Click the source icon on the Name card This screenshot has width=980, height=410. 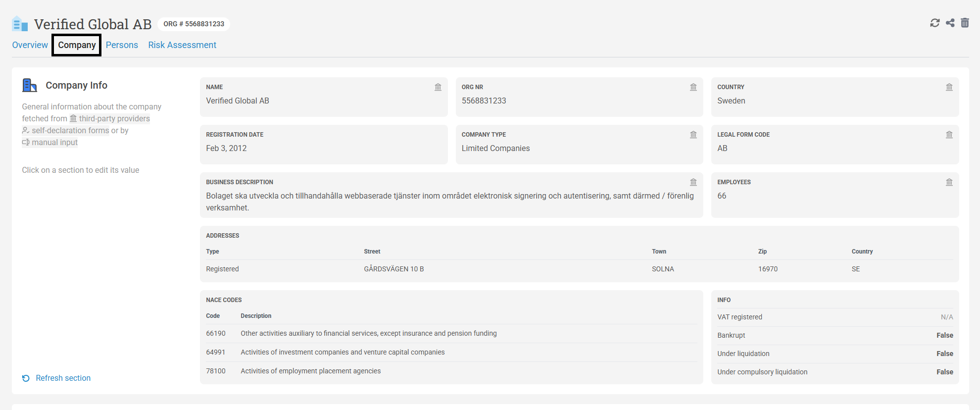[x=438, y=87]
